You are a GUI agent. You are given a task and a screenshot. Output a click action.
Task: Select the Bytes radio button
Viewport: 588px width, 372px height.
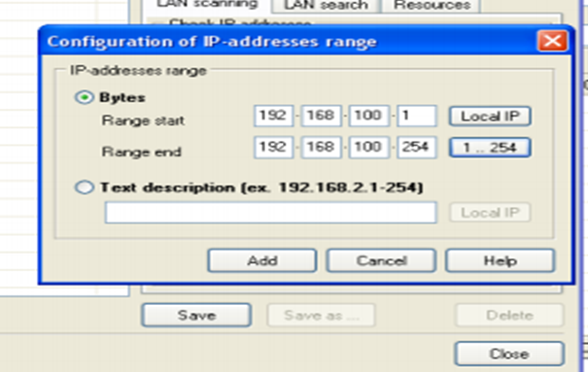click(x=84, y=97)
